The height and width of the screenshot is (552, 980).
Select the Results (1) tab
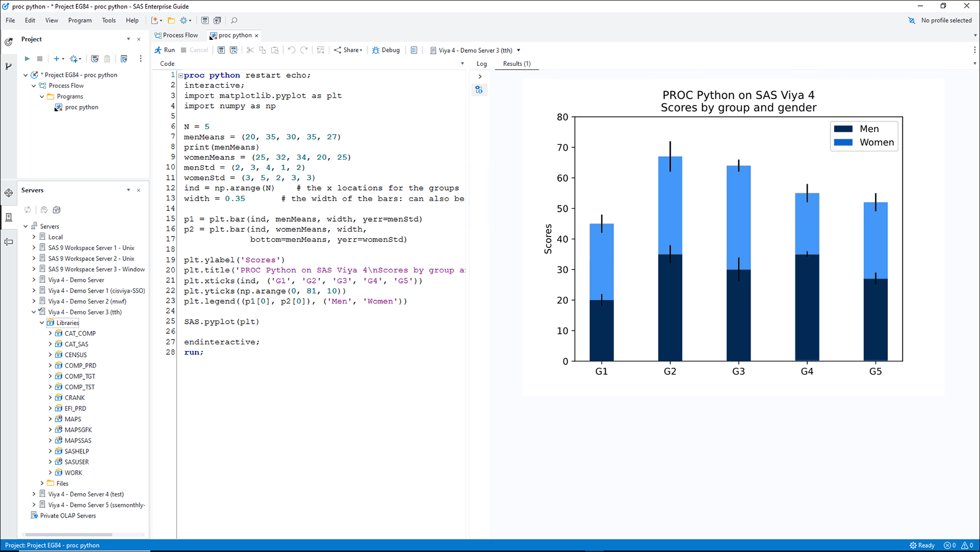point(517,64)
